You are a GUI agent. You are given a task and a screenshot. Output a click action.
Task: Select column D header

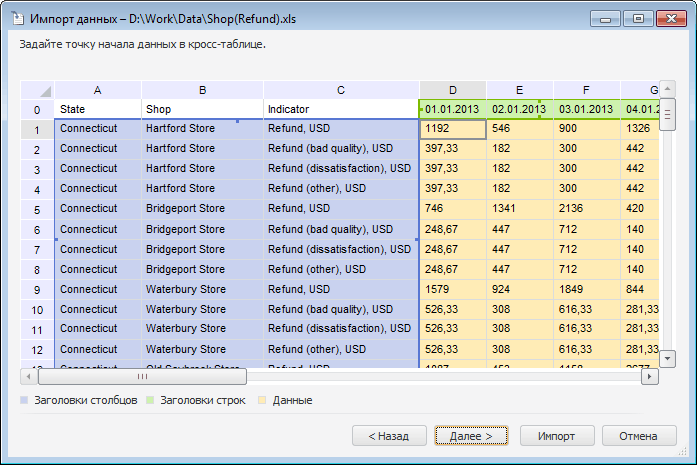452,90
